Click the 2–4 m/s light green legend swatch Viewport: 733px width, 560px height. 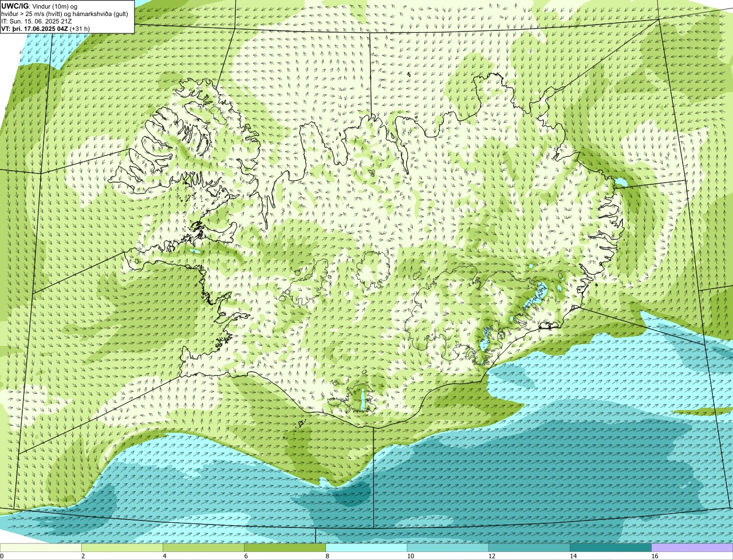point(122,548)
